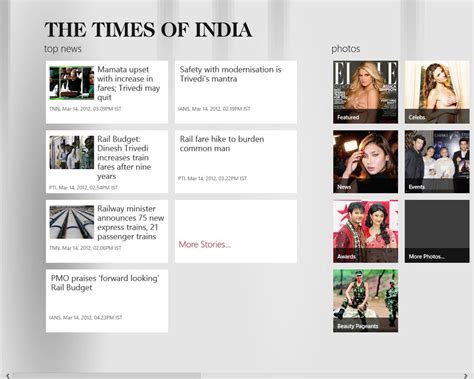Click the TNN Mar 14 03.09PM timestamp
The height and width of the screenshot is (379, 474).
click(85, 109)
